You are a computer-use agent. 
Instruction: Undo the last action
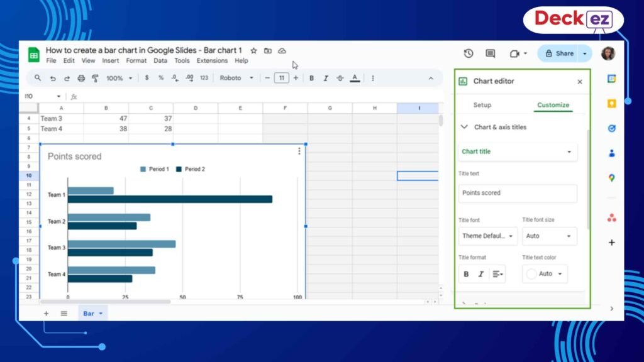click(x=53, y=77)
